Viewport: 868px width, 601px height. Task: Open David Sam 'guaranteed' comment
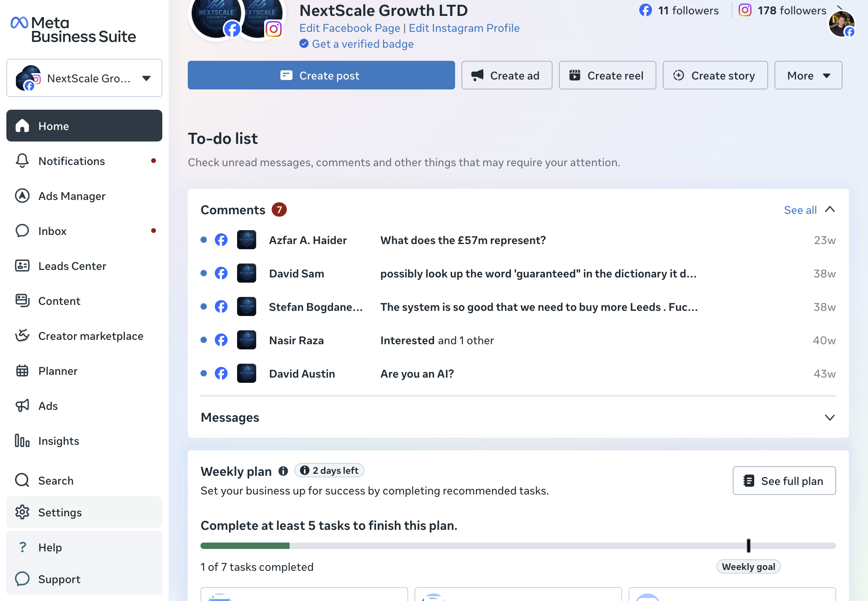click(518, 273)
